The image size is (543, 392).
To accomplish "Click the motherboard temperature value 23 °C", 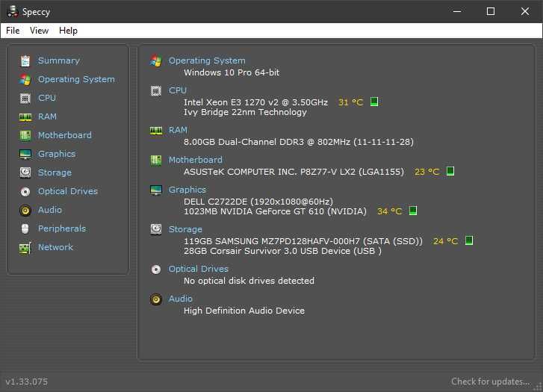I will [x=427, y=172].
